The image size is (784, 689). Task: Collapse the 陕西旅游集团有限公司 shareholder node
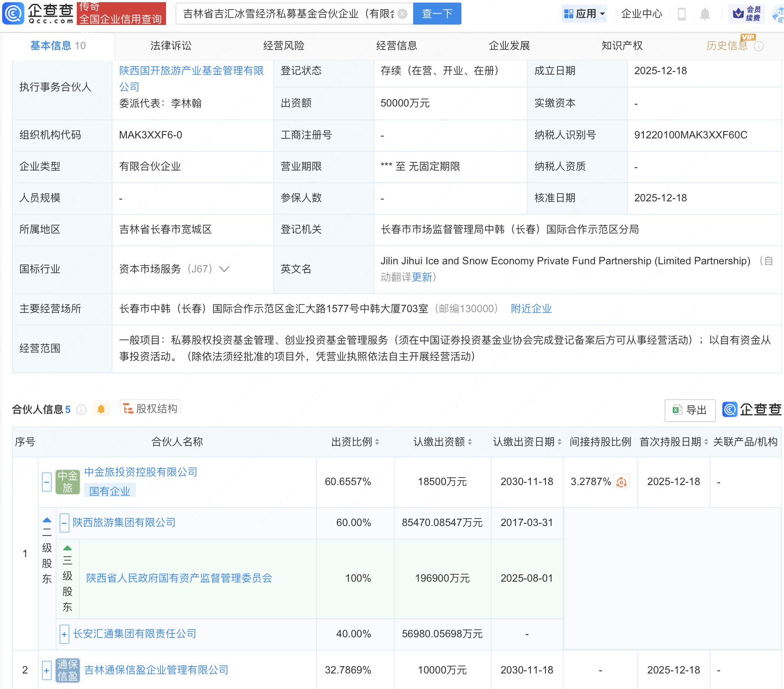tap(64, 523)
